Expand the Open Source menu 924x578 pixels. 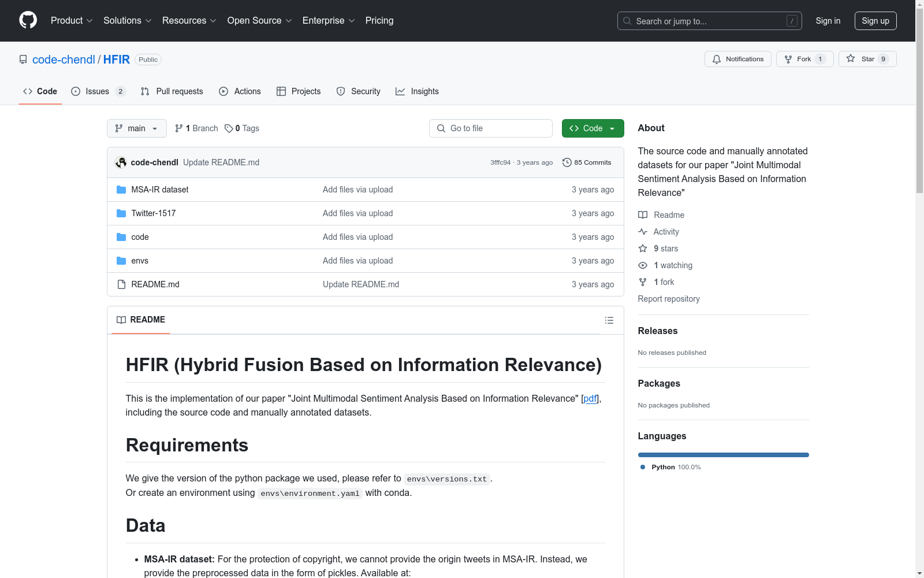click(260, 21)
